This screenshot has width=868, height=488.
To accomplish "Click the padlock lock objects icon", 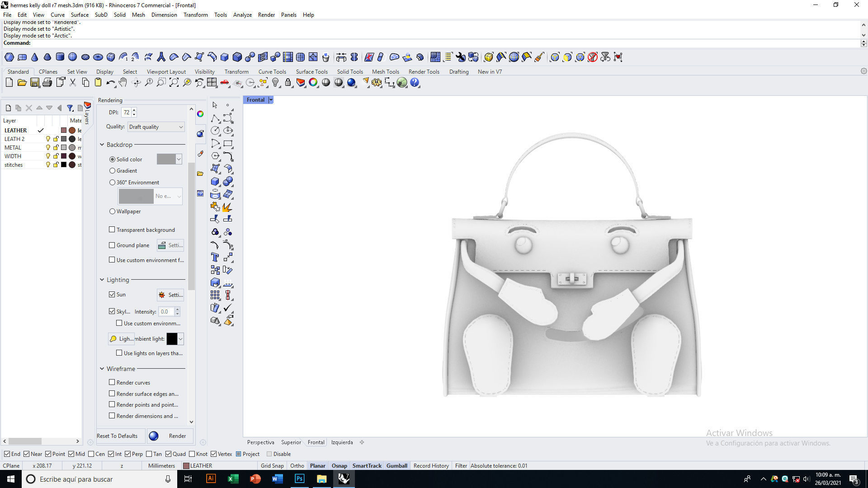I will (x=288, y=83).
